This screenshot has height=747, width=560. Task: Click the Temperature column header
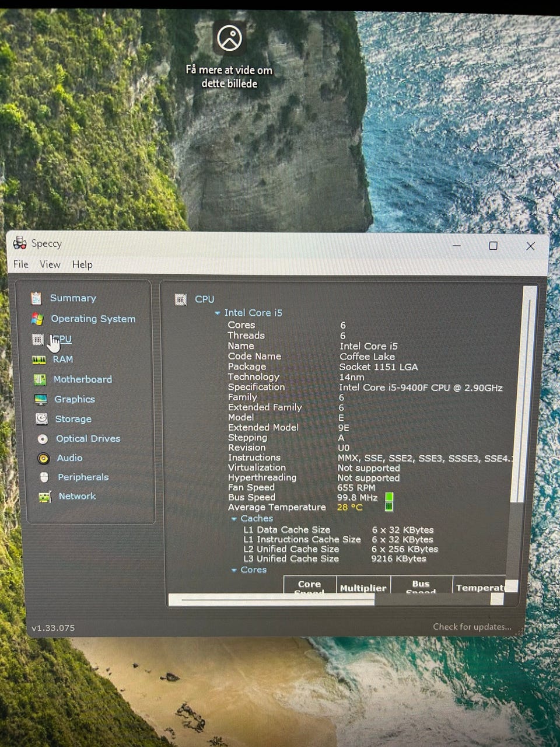[480, 585]
